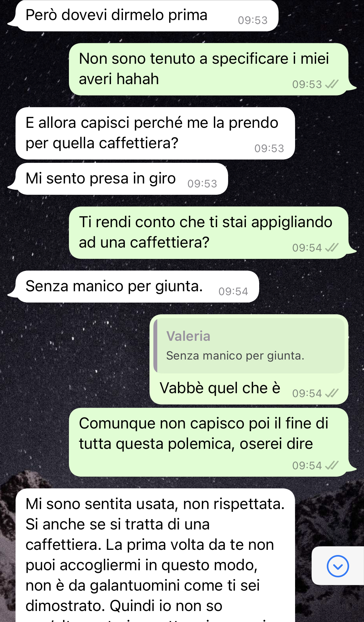Screen dimensions: 364x622
Task: Select the 'Ti rendi conto' outgoing message
Action: coord(209,233)
